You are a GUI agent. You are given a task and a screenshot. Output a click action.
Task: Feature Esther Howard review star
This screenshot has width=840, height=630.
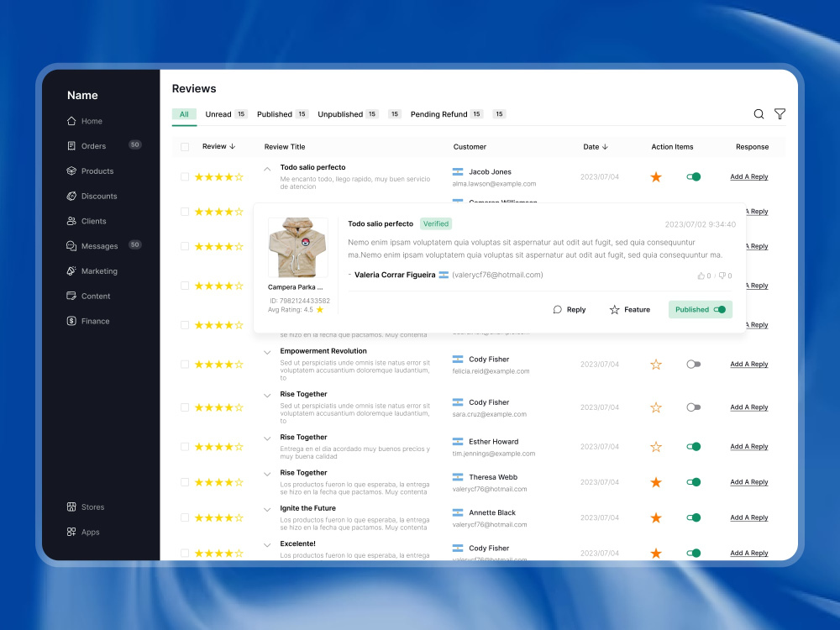pyautogui.click(x=656, y=447)
